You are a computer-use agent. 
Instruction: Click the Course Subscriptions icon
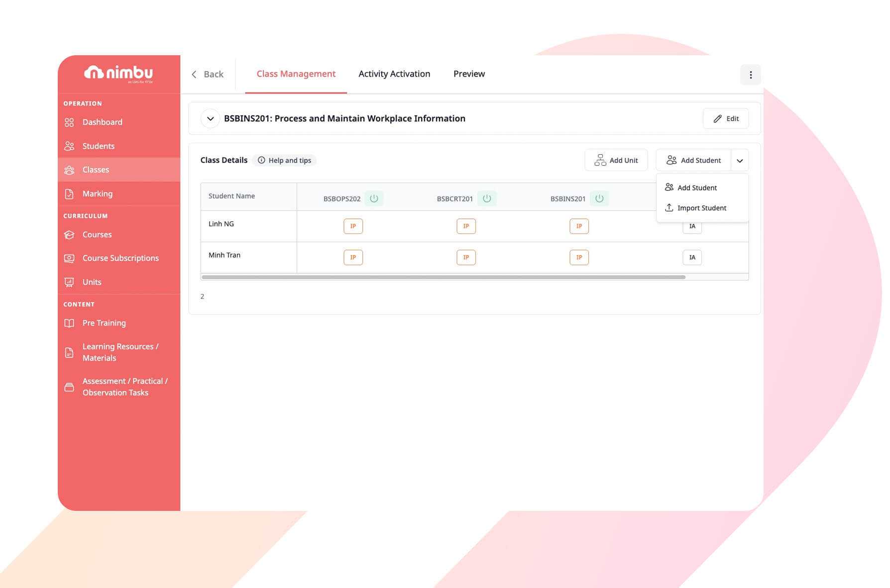click(69, 258)
